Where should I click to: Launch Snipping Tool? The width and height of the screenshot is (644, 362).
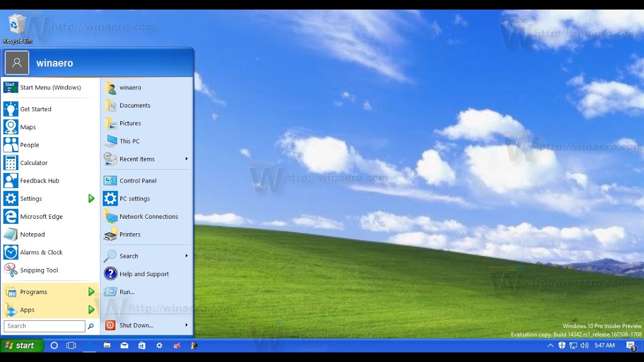pyautogui.click(x=50, y=270)
